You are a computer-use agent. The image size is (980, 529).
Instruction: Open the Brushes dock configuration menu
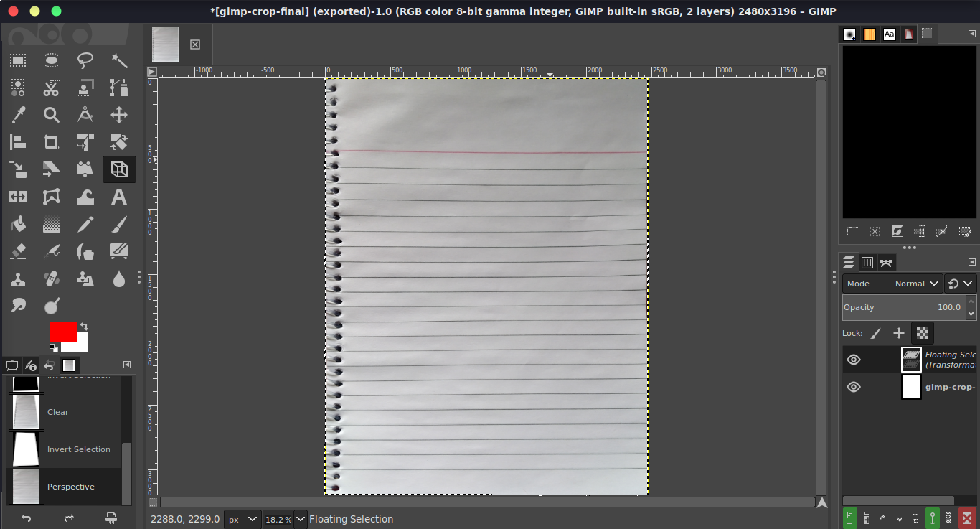(x=972, y=34)
